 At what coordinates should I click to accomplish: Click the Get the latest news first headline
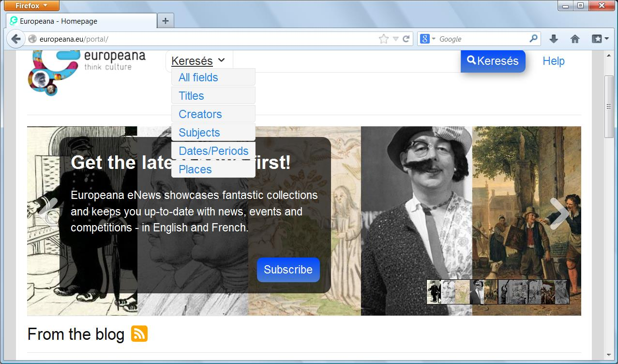[x=181, y=163]
